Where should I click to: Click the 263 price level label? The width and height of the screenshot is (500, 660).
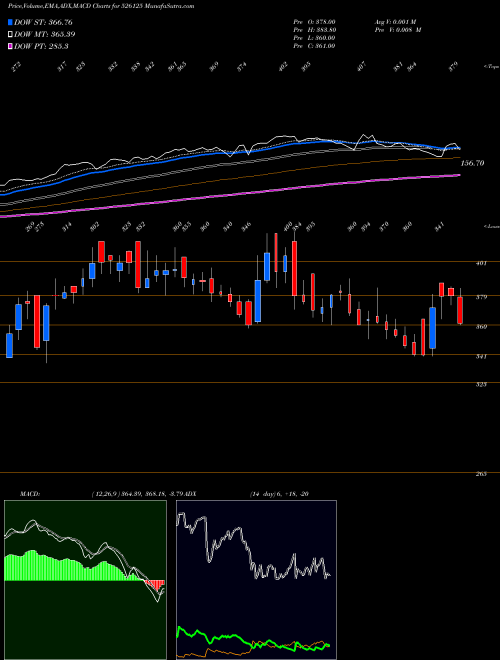pos(481,474)
